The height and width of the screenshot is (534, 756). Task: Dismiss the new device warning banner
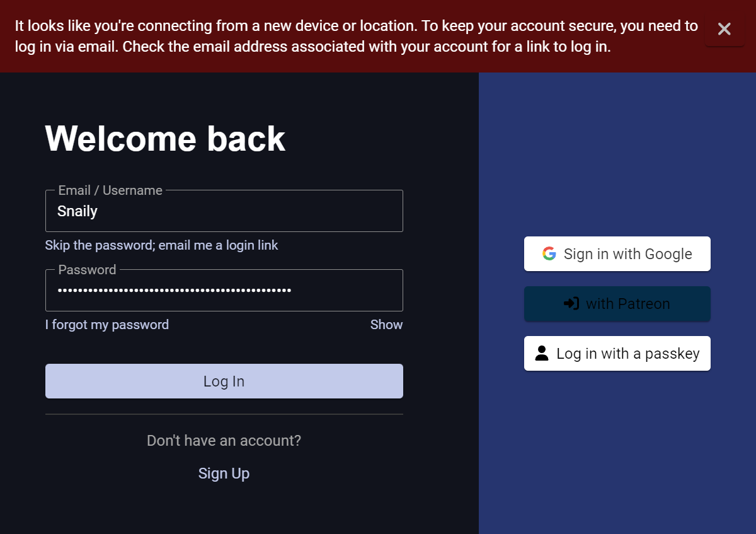[x=724, y=29]
